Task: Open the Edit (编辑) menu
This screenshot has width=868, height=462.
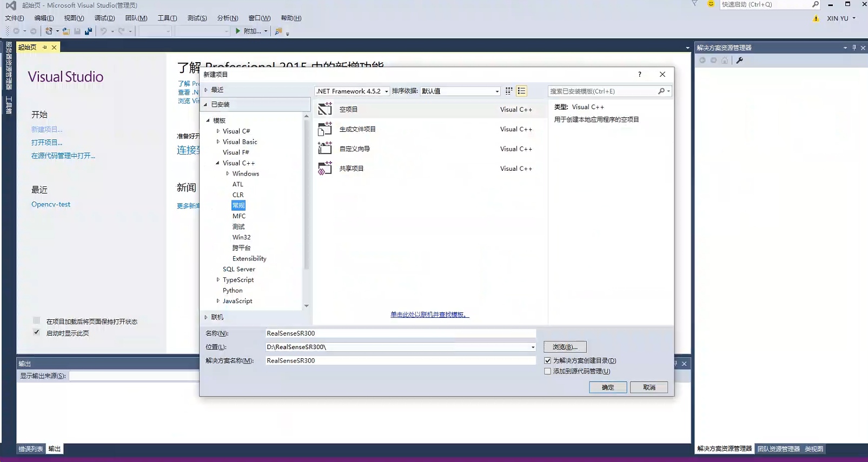Action: coord(44,18)
